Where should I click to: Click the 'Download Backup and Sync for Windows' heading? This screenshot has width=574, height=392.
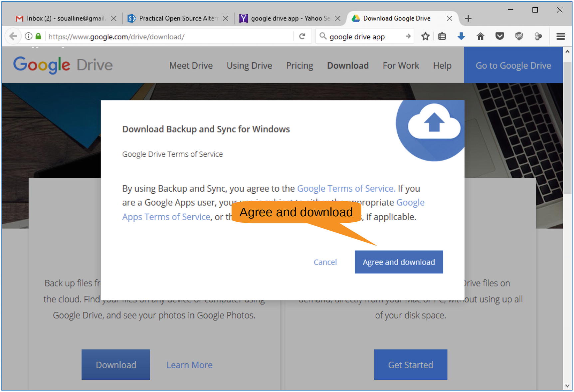click(x=206, y=129)
